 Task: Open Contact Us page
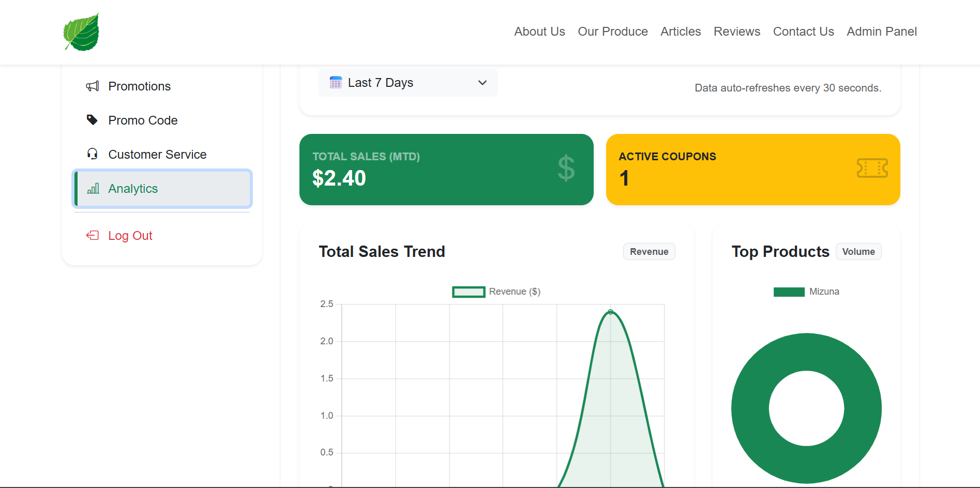point(803,32)
